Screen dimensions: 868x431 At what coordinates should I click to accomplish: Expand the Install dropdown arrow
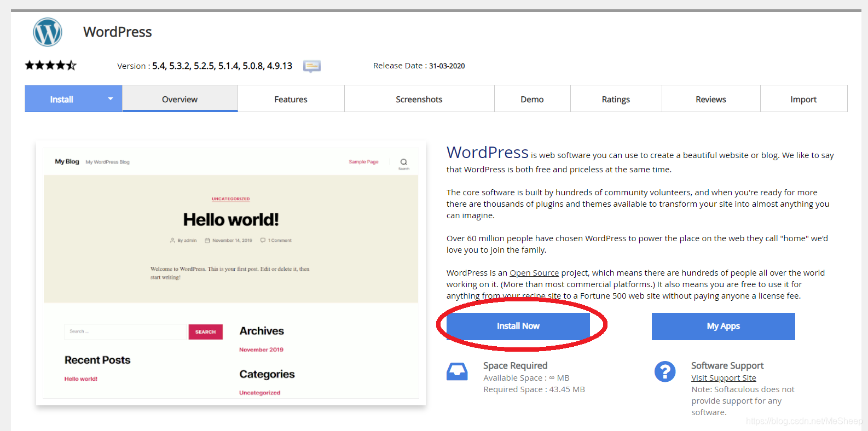coord(111,99)
